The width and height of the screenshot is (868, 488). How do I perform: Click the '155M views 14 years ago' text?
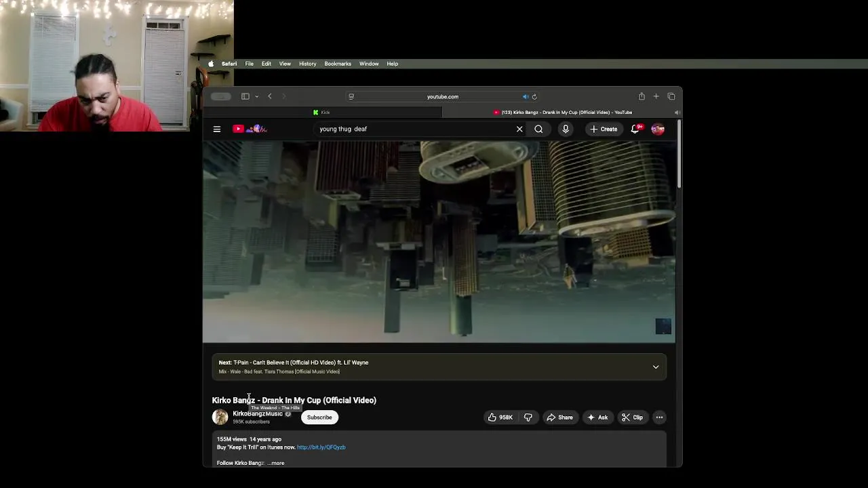pyautogui.click(x=249, y=439)
